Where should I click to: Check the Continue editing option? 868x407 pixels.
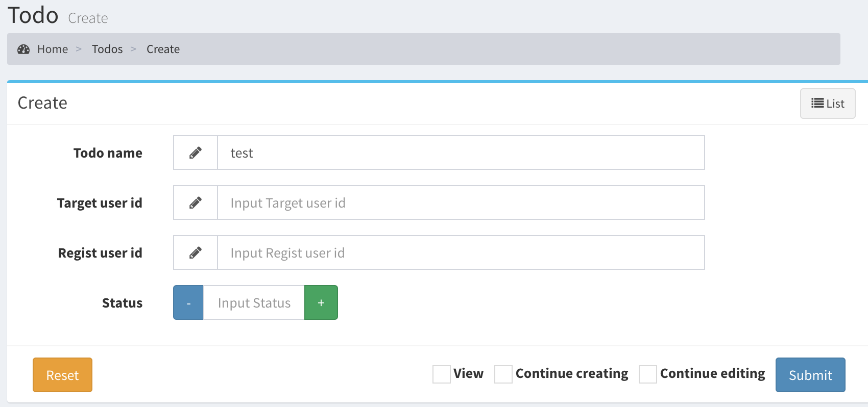(648, 374)
